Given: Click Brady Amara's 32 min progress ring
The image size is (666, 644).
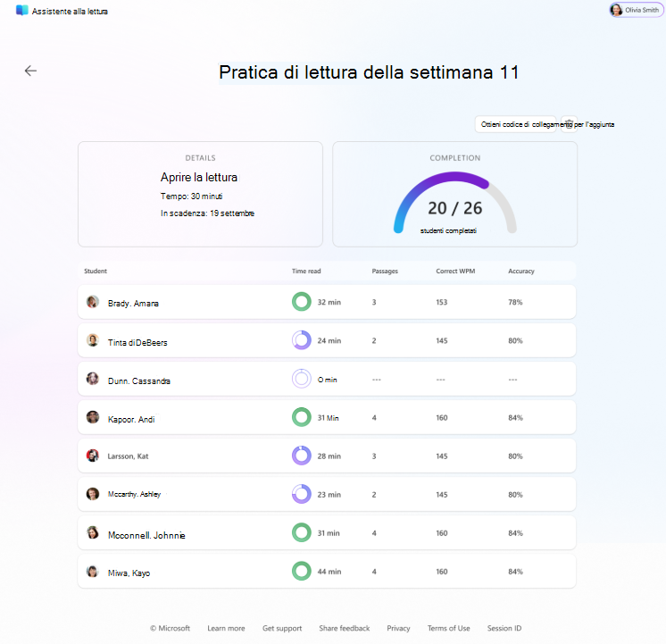Looking at the screenshot, I should (x=302, y=302).
